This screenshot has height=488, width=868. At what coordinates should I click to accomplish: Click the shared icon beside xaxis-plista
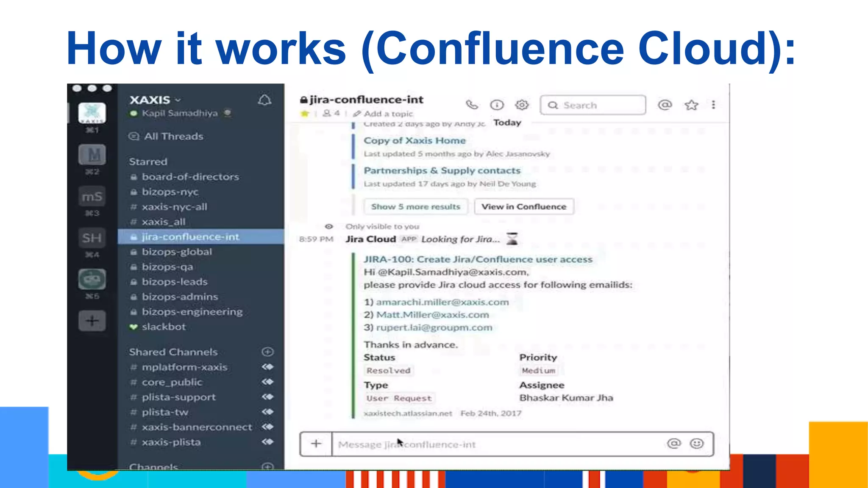(x=267, y=442)
